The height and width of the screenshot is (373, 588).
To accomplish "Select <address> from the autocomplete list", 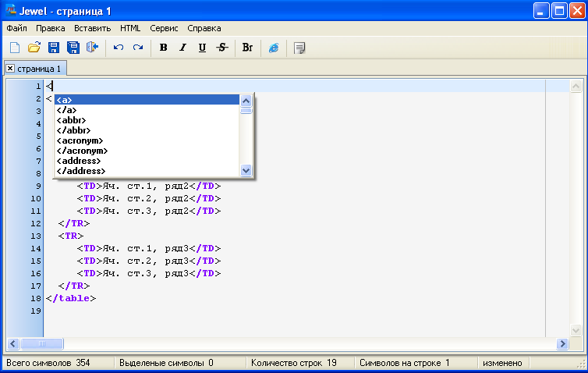I will [79, 161].
